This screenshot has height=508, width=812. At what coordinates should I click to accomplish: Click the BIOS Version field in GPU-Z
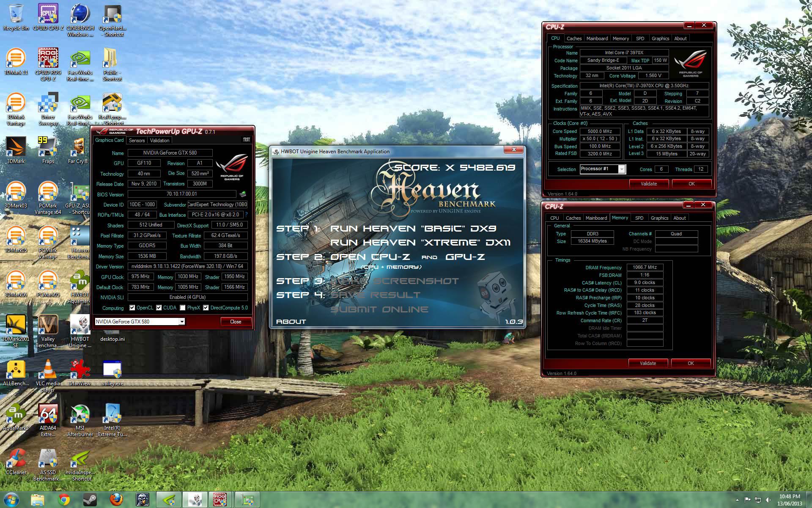tap(182, 194)
